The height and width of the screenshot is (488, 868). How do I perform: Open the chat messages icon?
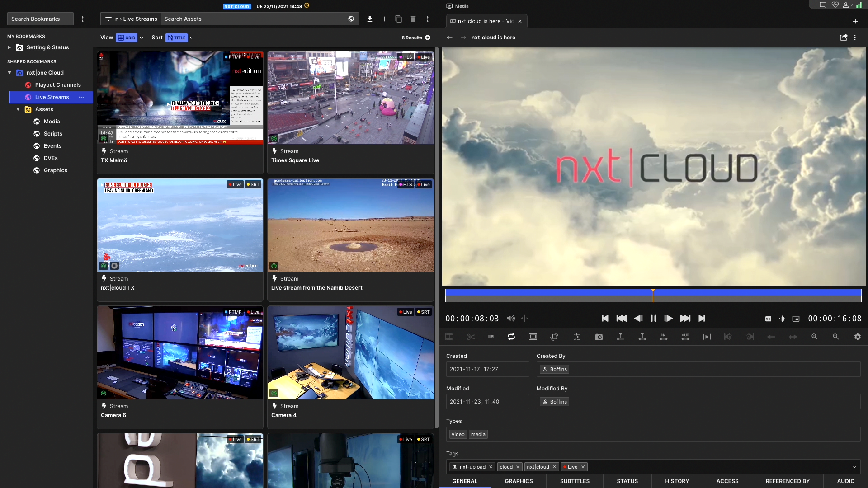click(x=823, y=5)
